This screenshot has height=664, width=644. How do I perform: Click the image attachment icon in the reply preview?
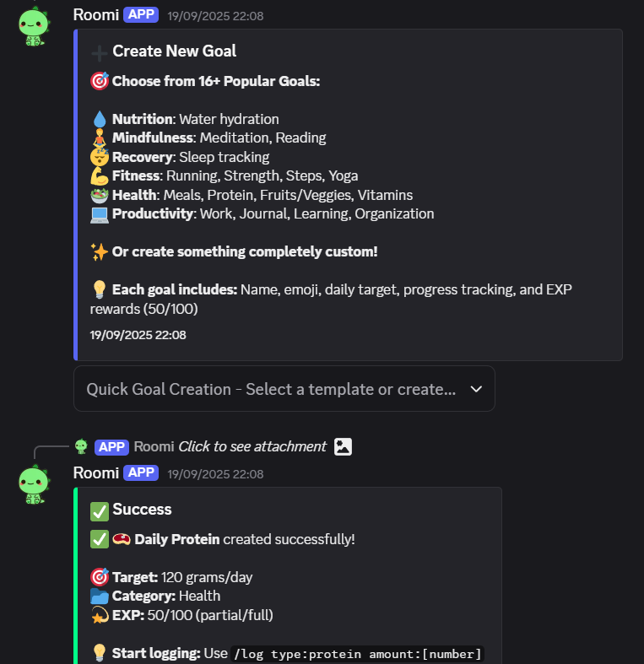343,446
